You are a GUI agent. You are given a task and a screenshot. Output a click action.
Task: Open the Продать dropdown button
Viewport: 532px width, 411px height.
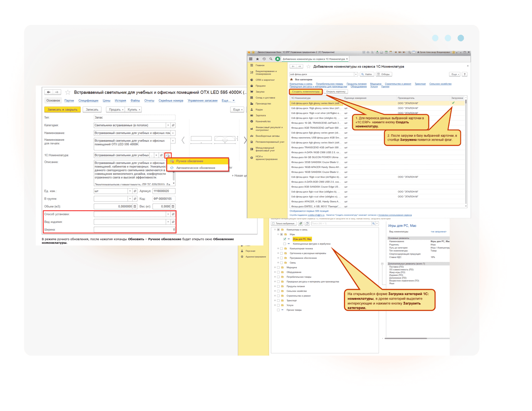(x=116, y=110)
